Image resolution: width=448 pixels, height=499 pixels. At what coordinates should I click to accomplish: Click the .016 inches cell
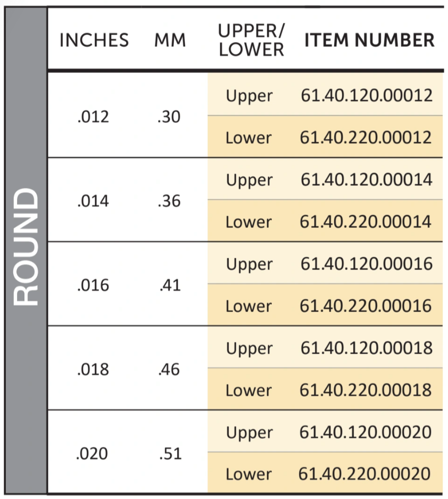(93, 285)
